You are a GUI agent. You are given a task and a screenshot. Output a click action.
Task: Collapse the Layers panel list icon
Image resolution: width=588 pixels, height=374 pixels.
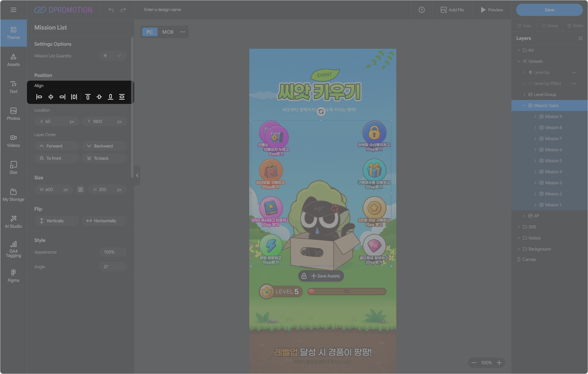pos(580,38)
